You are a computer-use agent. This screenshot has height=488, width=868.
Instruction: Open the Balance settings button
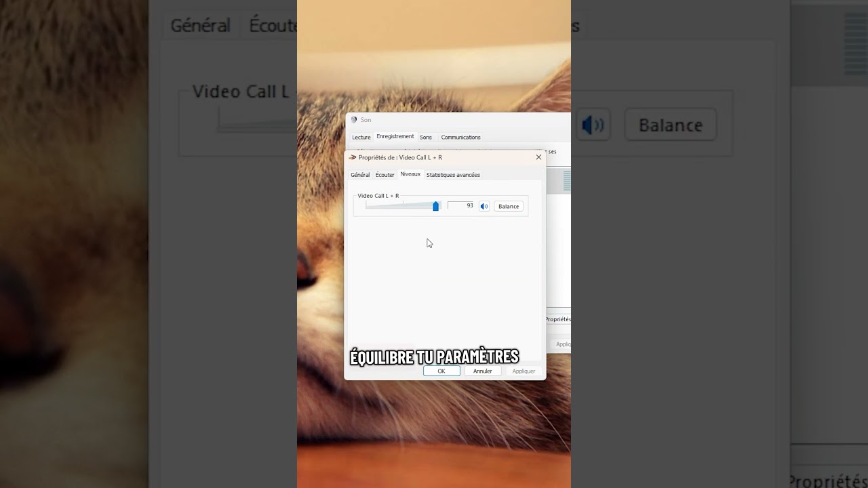coord(509,206)
